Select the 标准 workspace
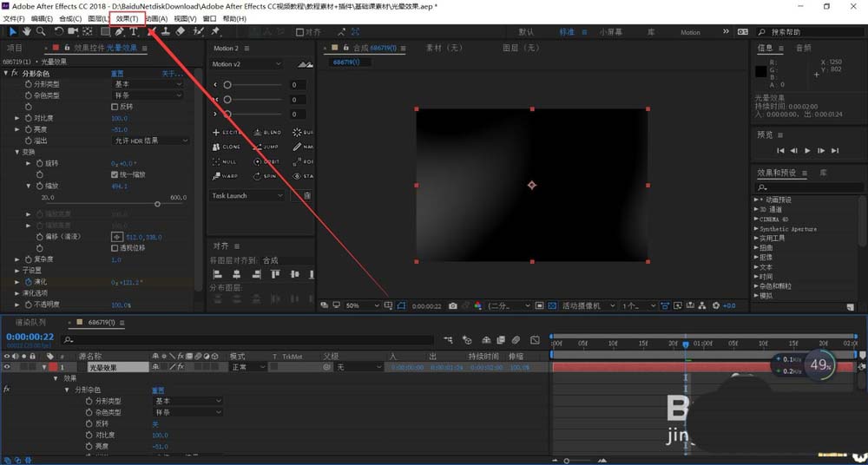Viewport: 868px width, 465px height. click(x=567, y=32)
